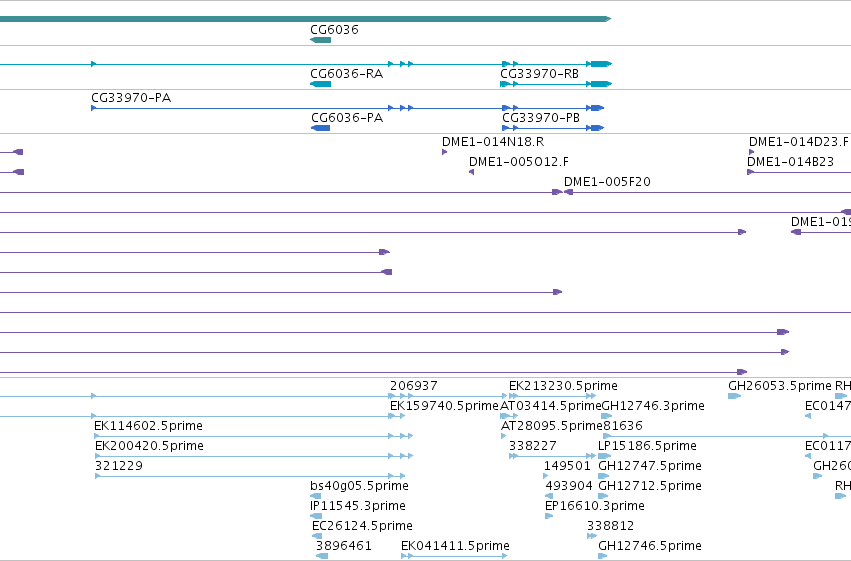This screenshot has height=561, width=851.
Task: Select the CG6036-RA transcript label
Action: 346,74
